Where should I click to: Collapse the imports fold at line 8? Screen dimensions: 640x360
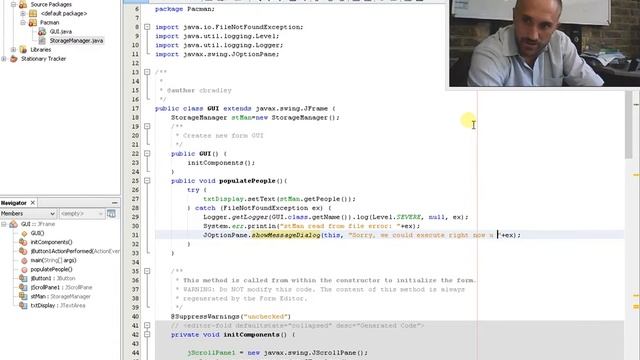tap(147, 27)
